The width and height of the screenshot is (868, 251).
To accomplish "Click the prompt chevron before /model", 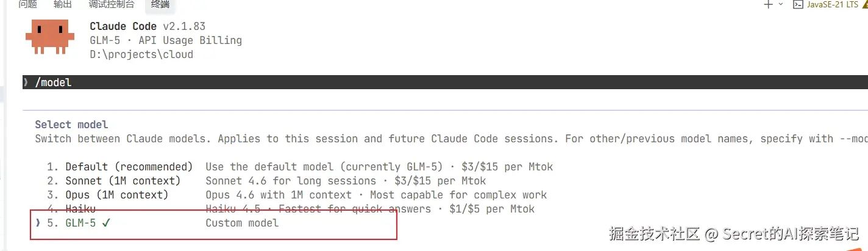I will point(26,82).
